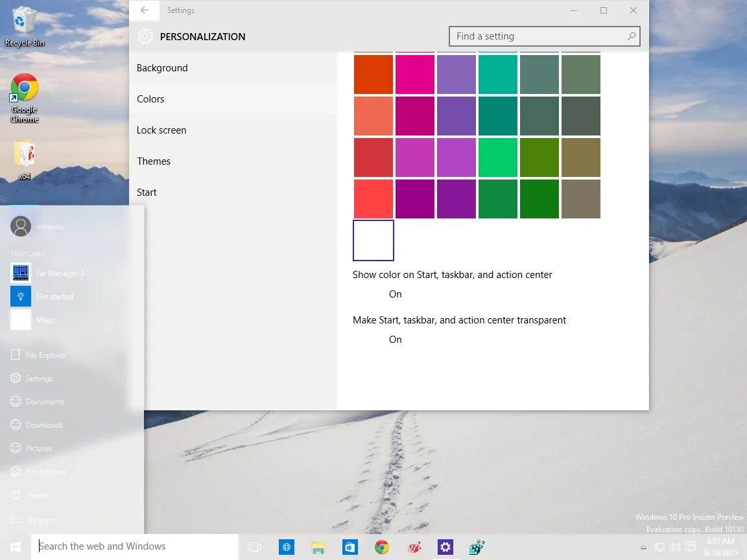Switch to the Lock screen page

point(233,130)
